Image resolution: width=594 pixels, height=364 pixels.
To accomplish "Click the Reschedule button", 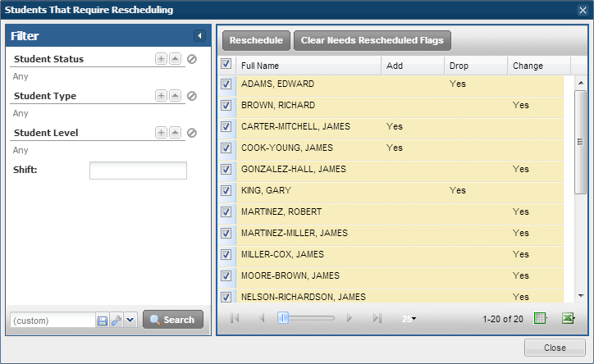I will tap(256, 40).
